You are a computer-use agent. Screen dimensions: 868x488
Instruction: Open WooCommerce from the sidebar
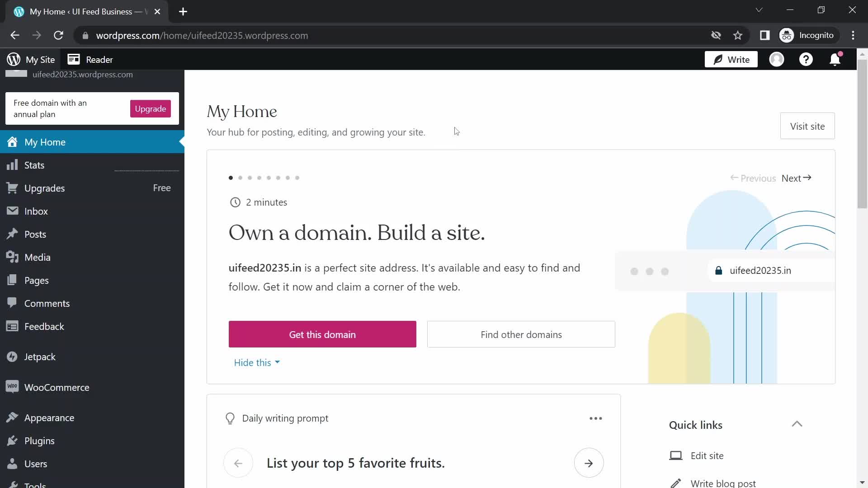[57, 387]
